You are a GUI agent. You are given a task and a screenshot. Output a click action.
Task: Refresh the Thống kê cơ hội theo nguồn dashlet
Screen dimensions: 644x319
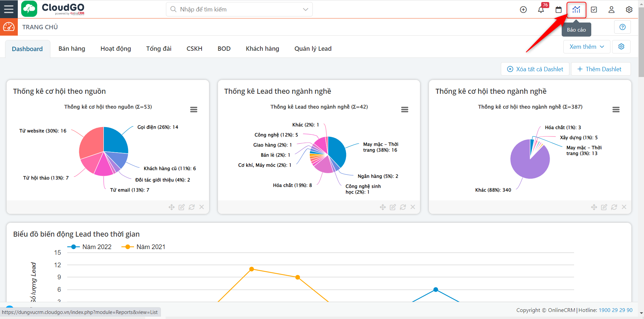point(191,207)
